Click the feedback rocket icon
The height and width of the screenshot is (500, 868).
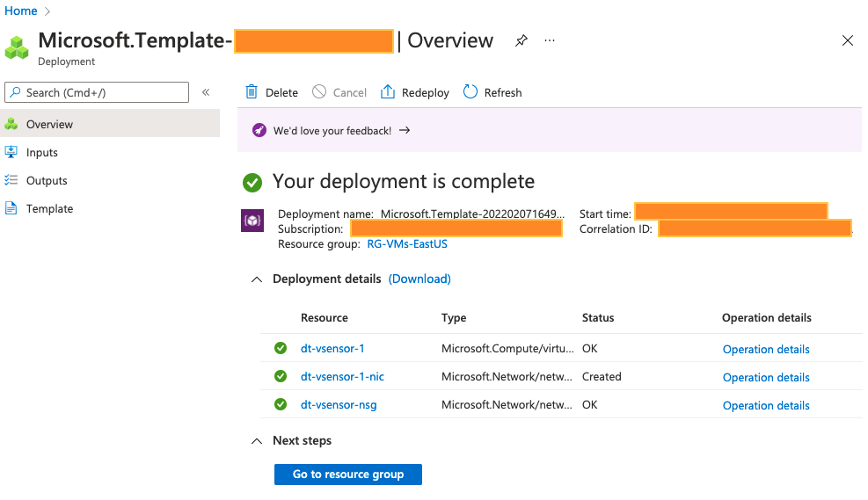click(x=259, y=131)
